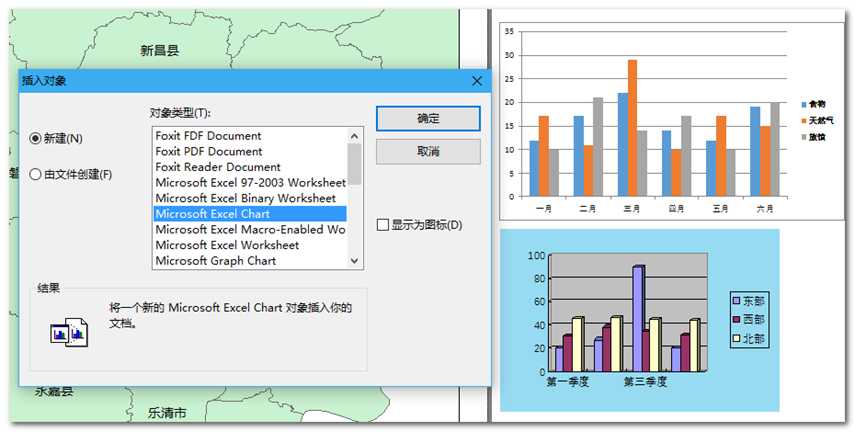Click the object list scroll-up arrow
855x432 pixels.
(x=354, y=136)
